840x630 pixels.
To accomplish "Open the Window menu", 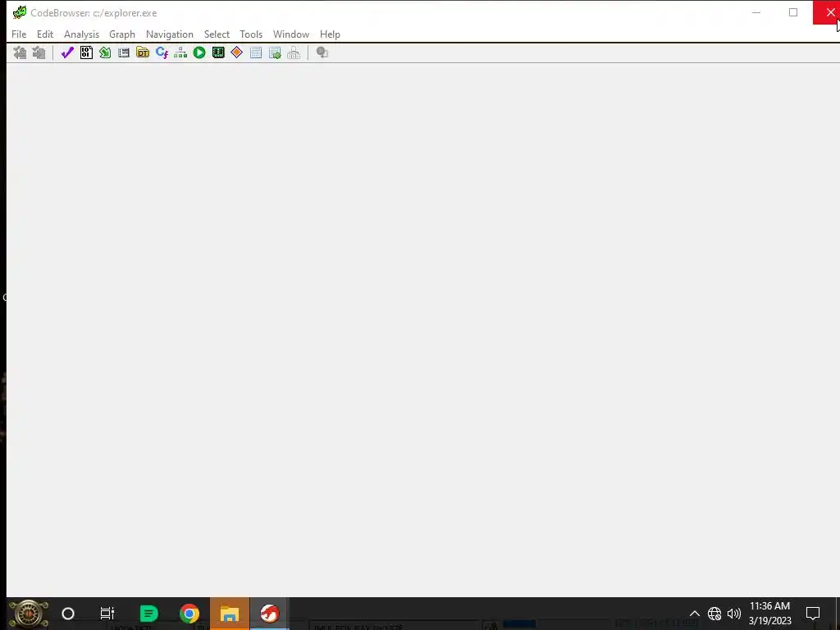I will pos(291,34).
